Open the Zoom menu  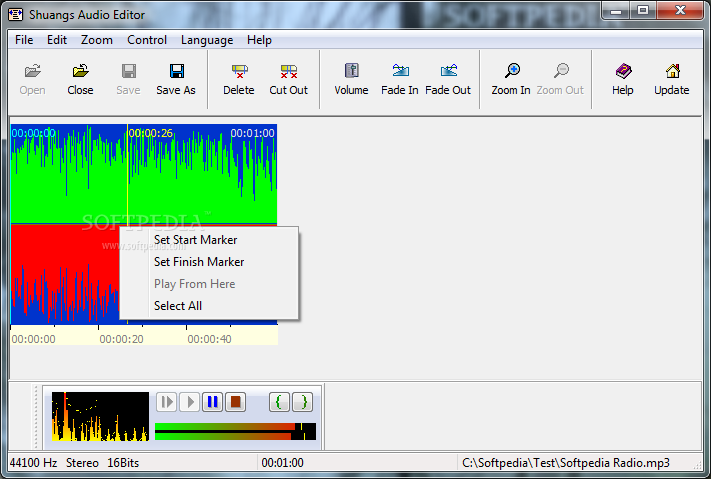point(97,40)
